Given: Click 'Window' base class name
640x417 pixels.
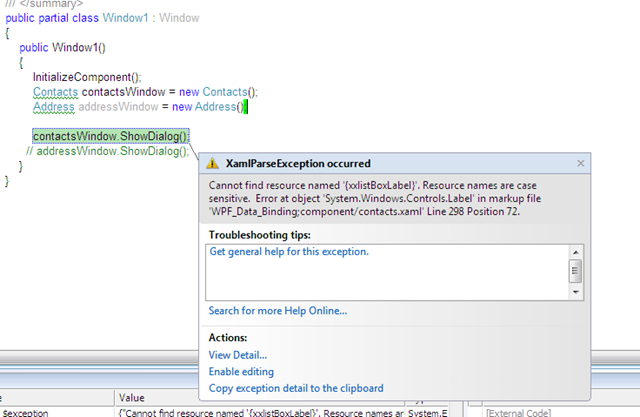Looking at the screenshot, I should pos(179,18).
